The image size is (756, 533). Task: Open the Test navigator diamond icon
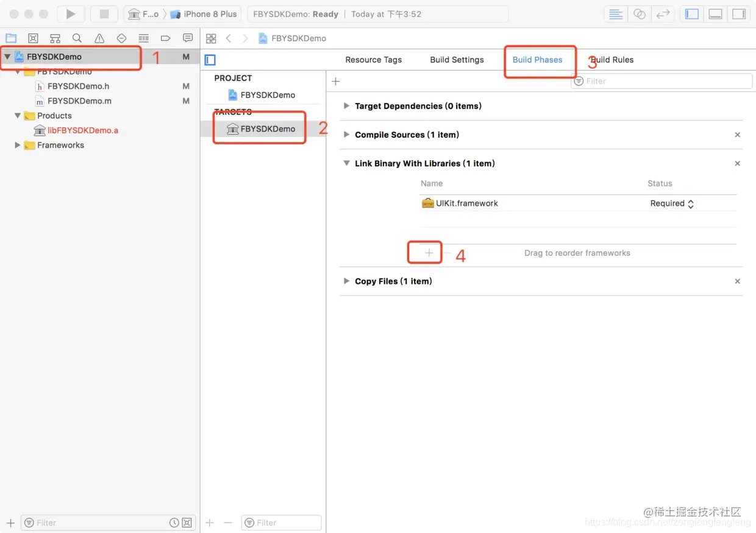121,38
